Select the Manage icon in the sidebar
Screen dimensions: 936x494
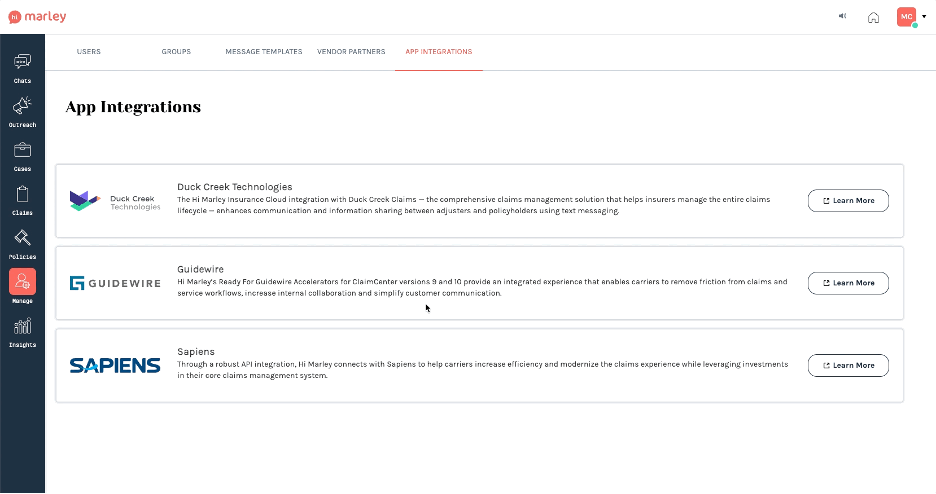click(x=22, y=282)
